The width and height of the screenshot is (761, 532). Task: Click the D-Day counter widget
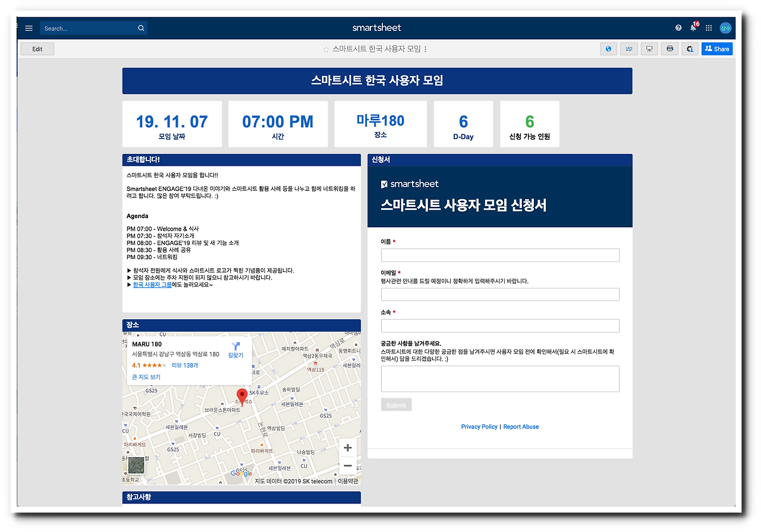(x=463, y=124)
